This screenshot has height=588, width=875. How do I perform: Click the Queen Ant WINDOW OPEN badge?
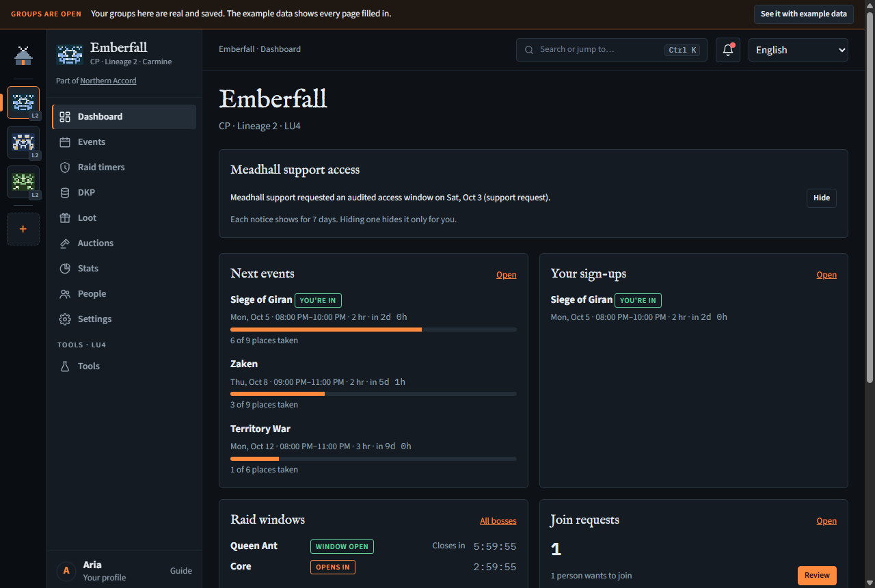(x=342, y=547)
